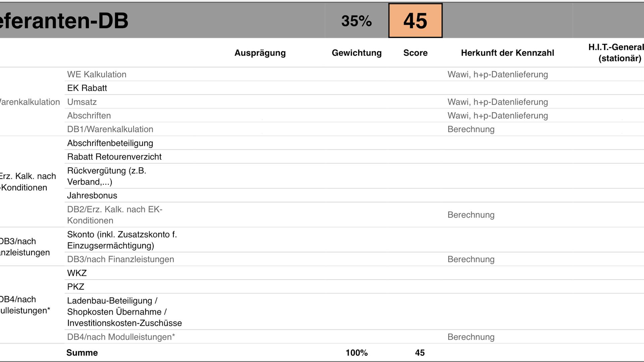Select the 100% total weighting cell
The image size is (644, 362).
(x=357, y=353)
